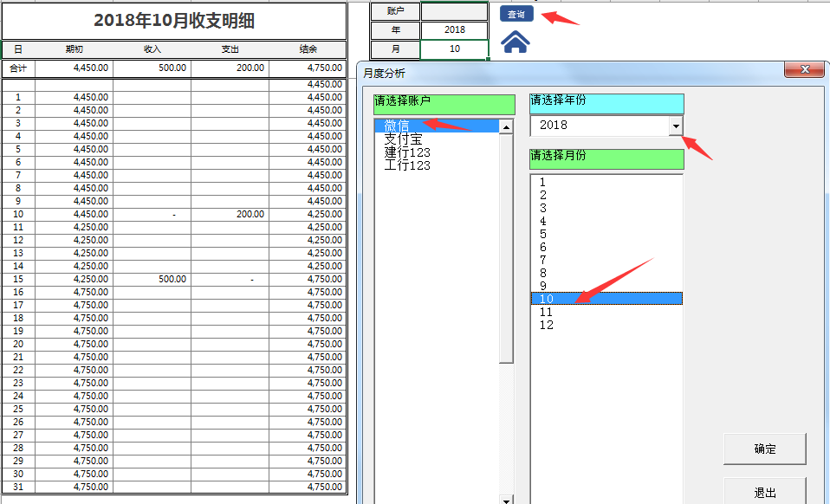Screen dimensions: 830x504
Task: Click the 期初 column header
Action: tap(75, 49)
